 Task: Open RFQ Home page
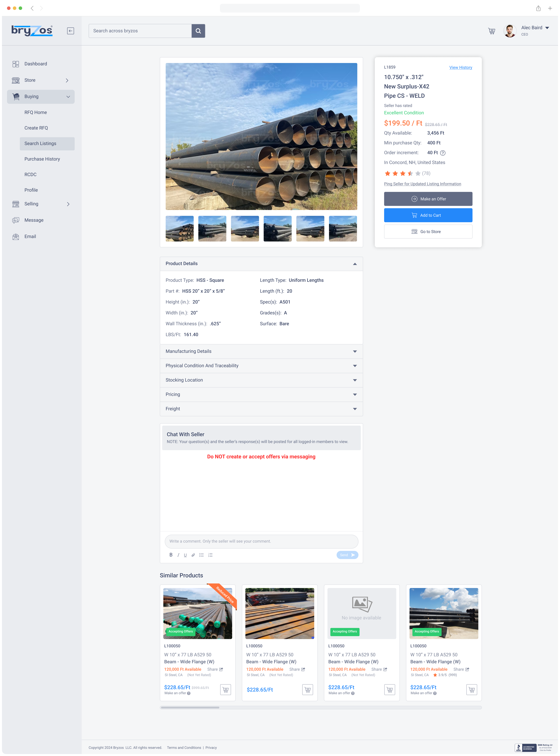coord(36,112)
